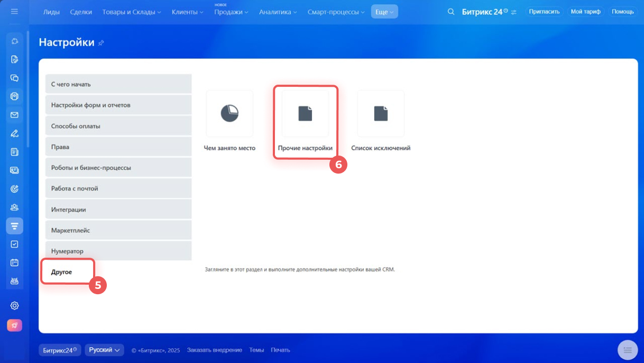This screenshot has width=644, height=363.
Task: Open the hamburger menu in the top-left corner
Action: coord(14,11)
